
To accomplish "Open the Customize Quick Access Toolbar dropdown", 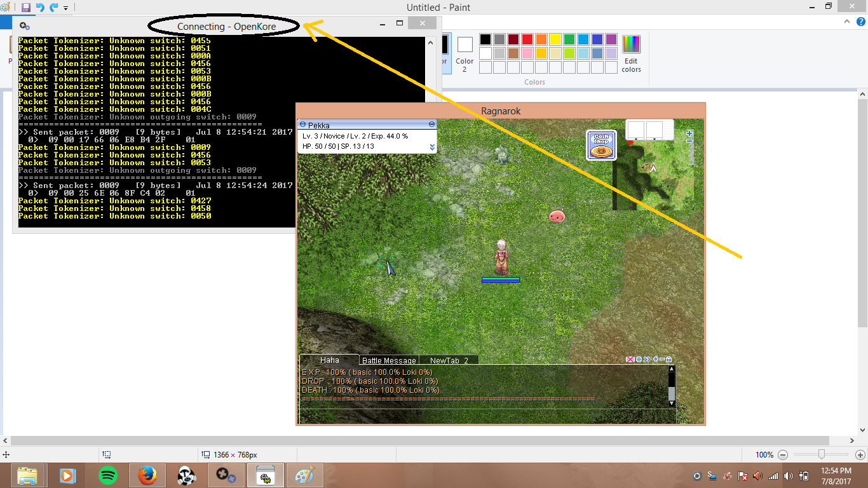I will tap(65, 8).
